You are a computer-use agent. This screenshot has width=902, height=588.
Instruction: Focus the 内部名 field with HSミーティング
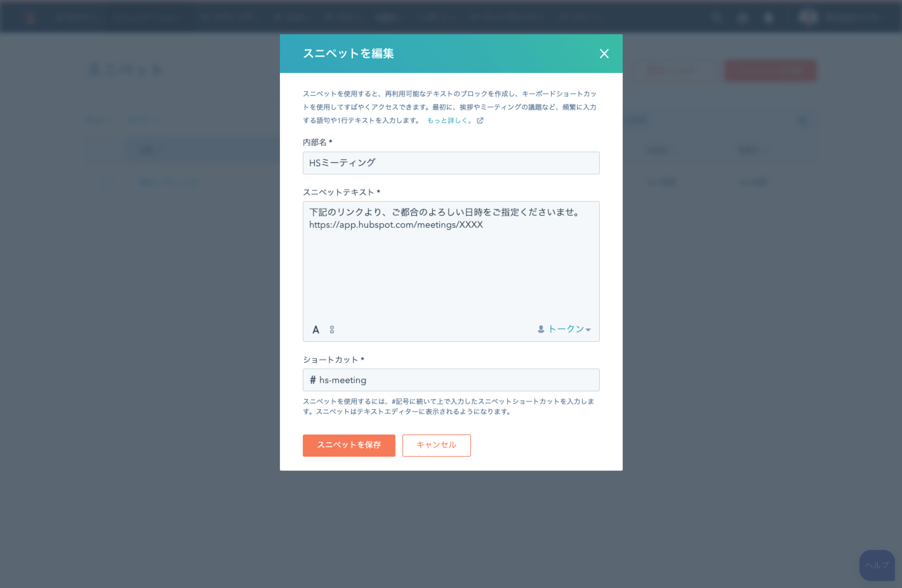click(x=451, y=163)
